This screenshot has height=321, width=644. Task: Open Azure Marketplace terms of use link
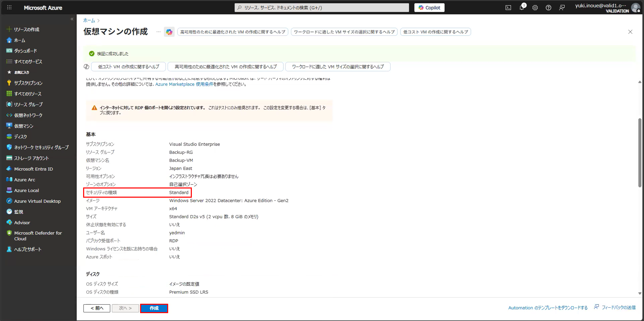[184, 84]
